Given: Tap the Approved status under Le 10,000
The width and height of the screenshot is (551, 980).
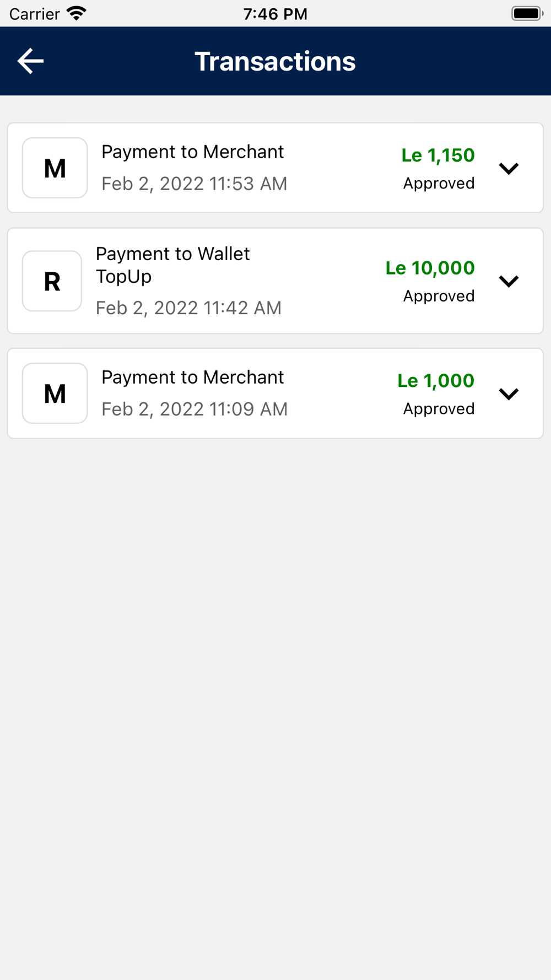Looking at the screenshot, I should click(x=439, y=296).
